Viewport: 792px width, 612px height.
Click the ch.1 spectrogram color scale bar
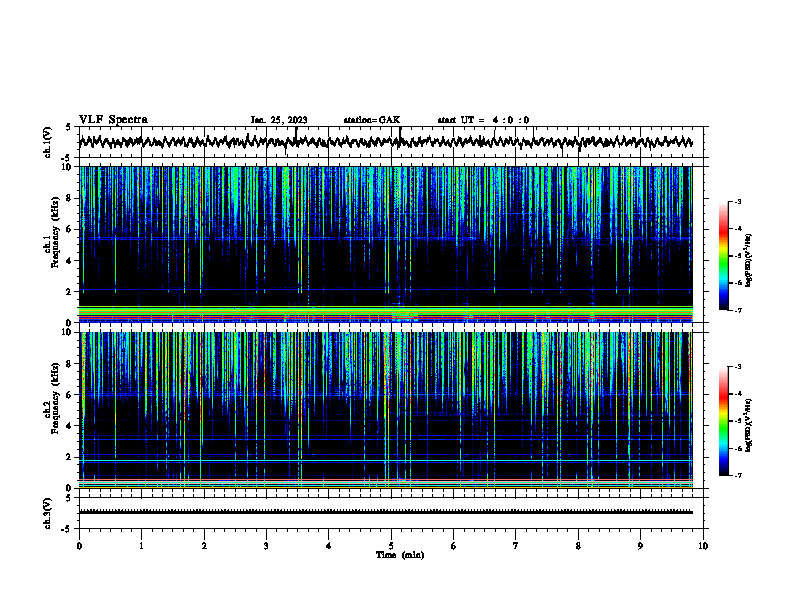click(724, 256)
